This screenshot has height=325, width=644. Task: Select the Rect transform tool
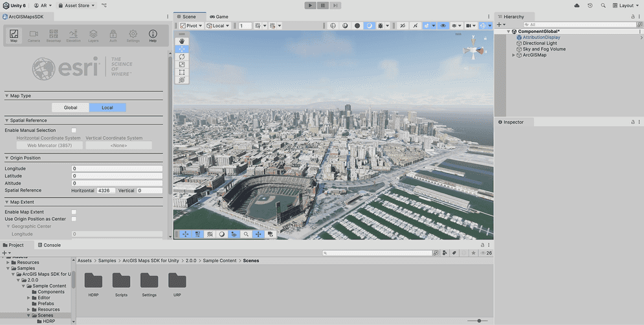[182, 73]
